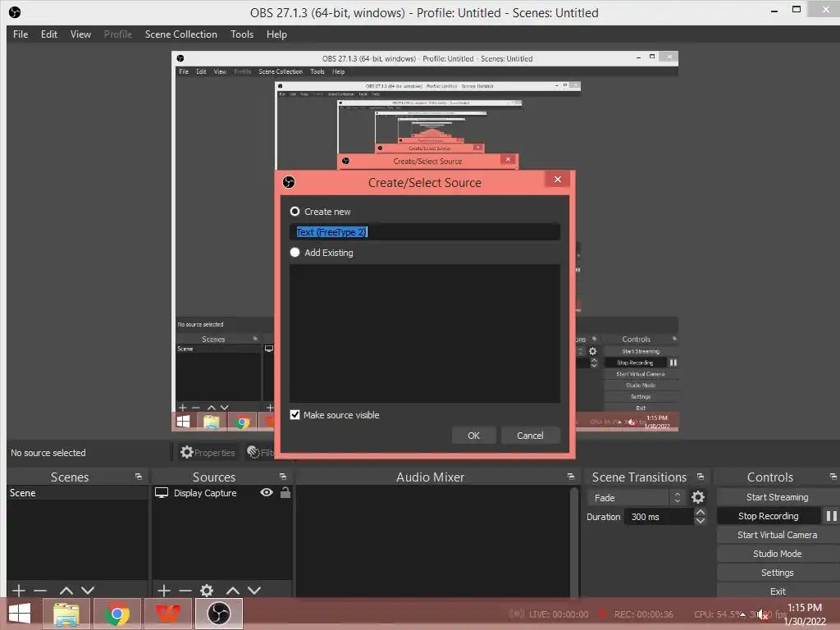Move scene down with arrow icon
This screenshot has height=630, width=840.
click(88, 591)
